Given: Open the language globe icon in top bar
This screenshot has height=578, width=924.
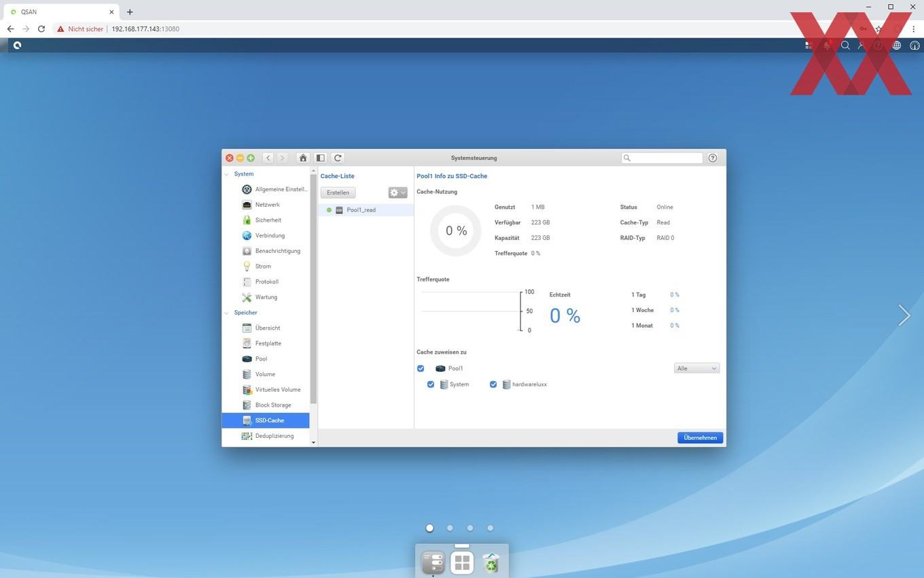Looking at the screenshot, I should coord(897,46).
